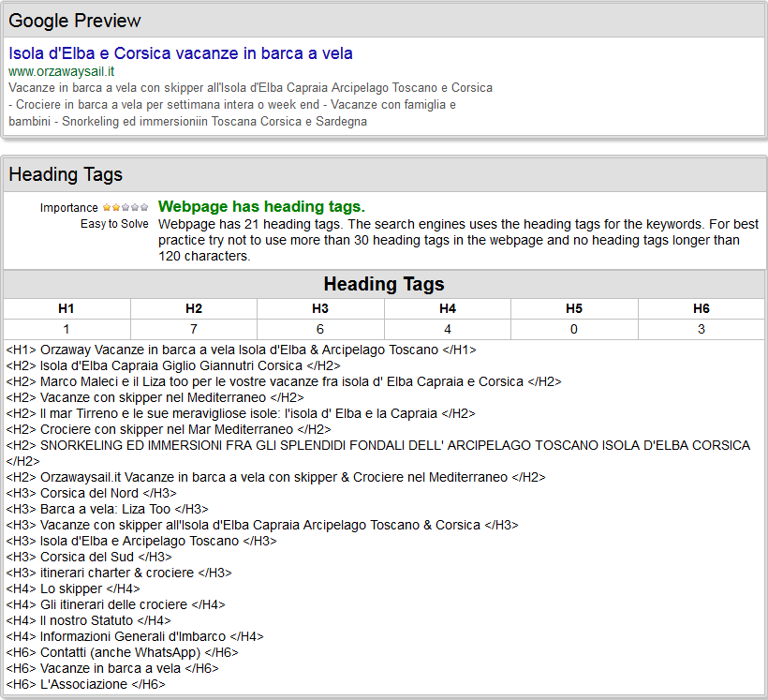
Task: Select the H3 'Barca a vela: Liza Too' line
Action: tap(108, 509)
